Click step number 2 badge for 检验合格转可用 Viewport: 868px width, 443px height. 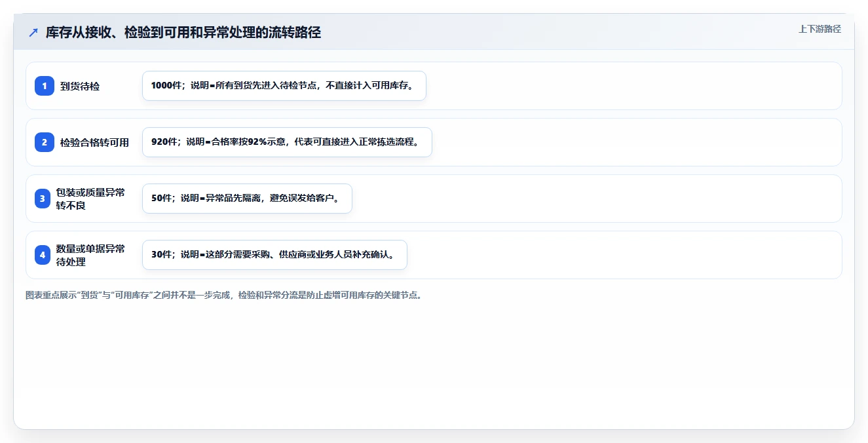pos(45,142)
